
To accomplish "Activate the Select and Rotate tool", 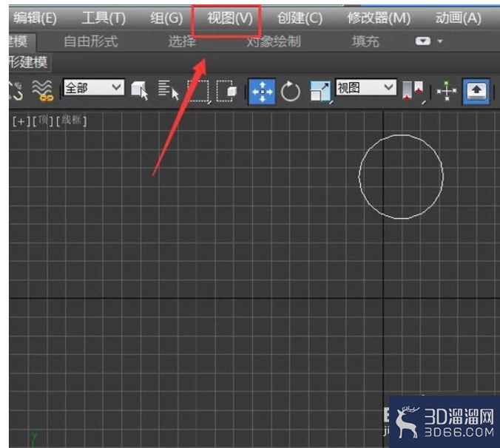I will pyautogui.click(x=291, y=92).
